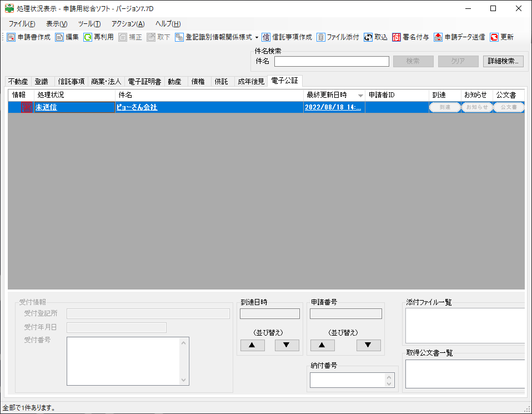Switch to the 成年後見 tab
Screen dimensions: 532x414
coord(251,82)
